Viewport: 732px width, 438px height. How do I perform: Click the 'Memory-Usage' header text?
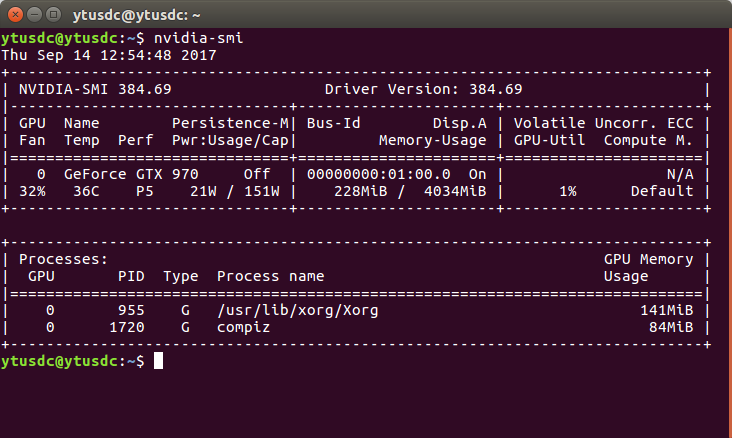[433, 140]
